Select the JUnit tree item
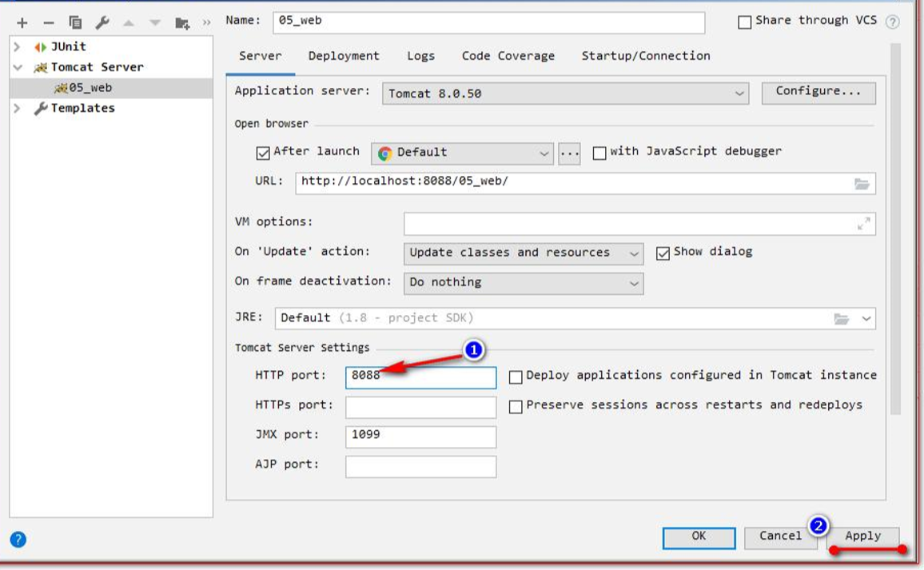The width and height of the screenshot is (924, 570). click(69, 46)
